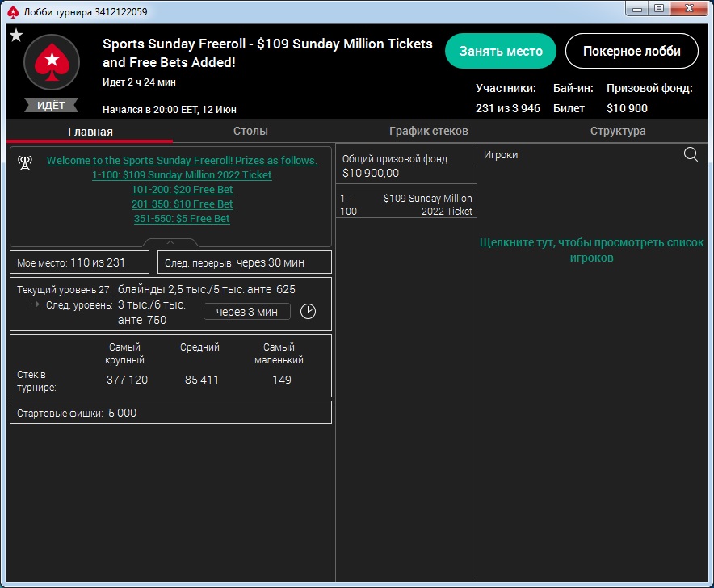
Task: Open the 101-200: $20 Free Bet link
Action: point(183,190)
